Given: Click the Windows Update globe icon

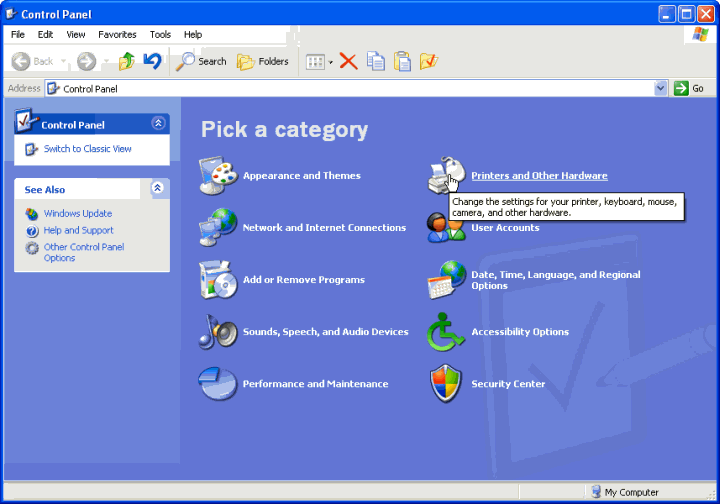Looking at the screenshot, I should pyautogui.click(x=32, y=214).
